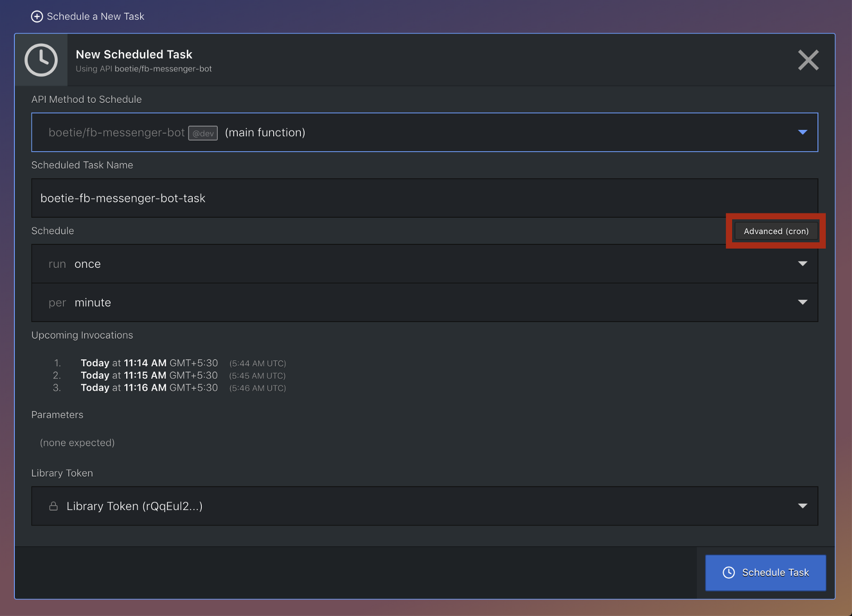
Task: Select the 11:16 AM upcoming invocation entry
Action: tap(149, 388)
